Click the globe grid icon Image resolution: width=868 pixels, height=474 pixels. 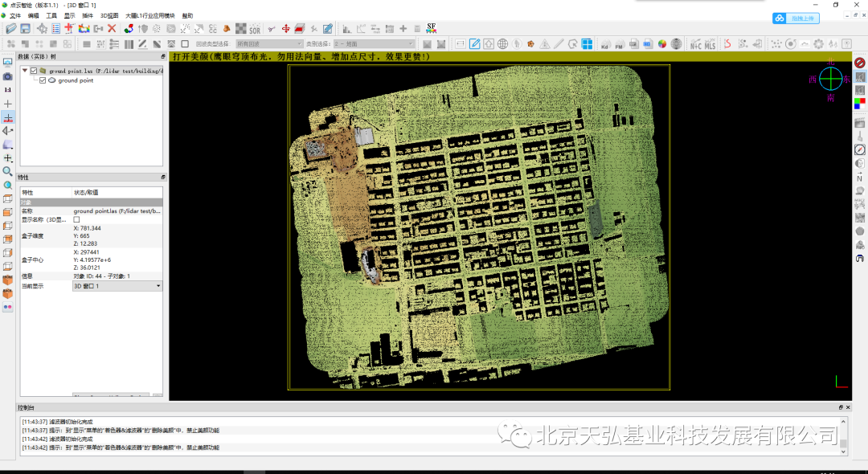[502, 43]
